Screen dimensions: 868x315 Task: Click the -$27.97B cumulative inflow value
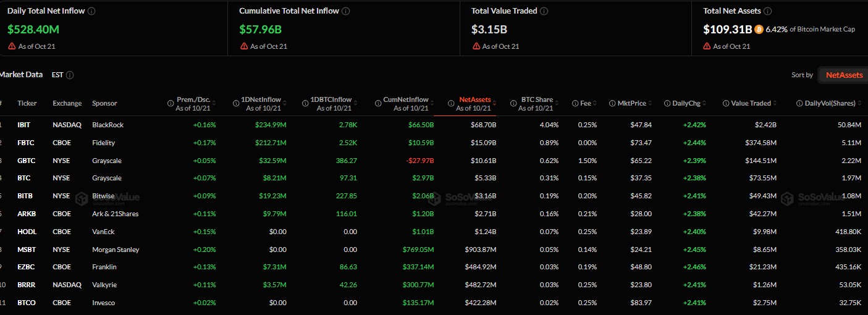pyautogui.click(x=420, y=161)
